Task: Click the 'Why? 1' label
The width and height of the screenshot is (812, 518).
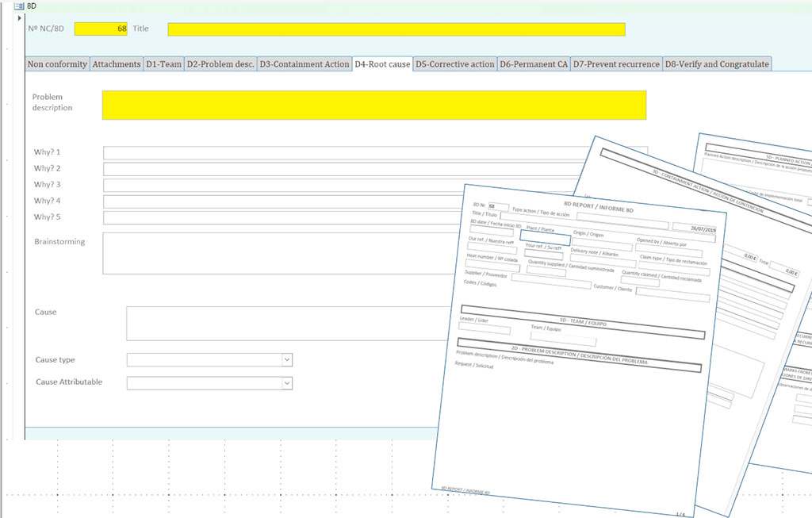Action: coord(47,152)
